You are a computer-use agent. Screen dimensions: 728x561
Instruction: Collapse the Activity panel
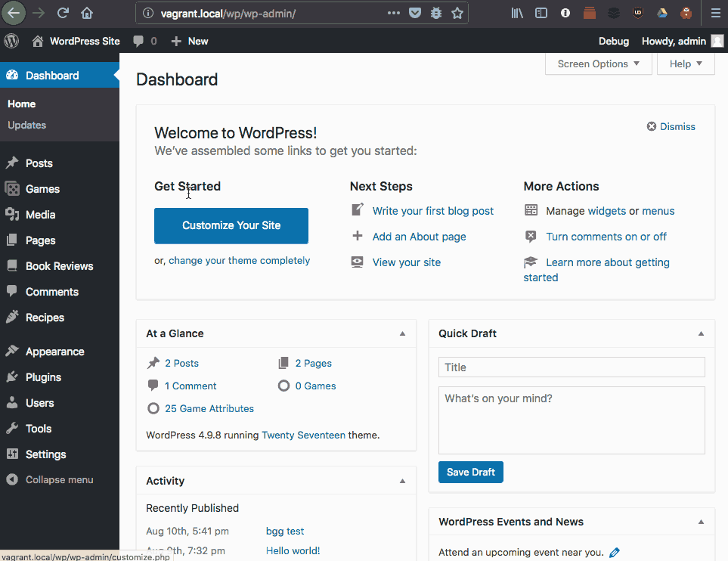tap(402, 481)
